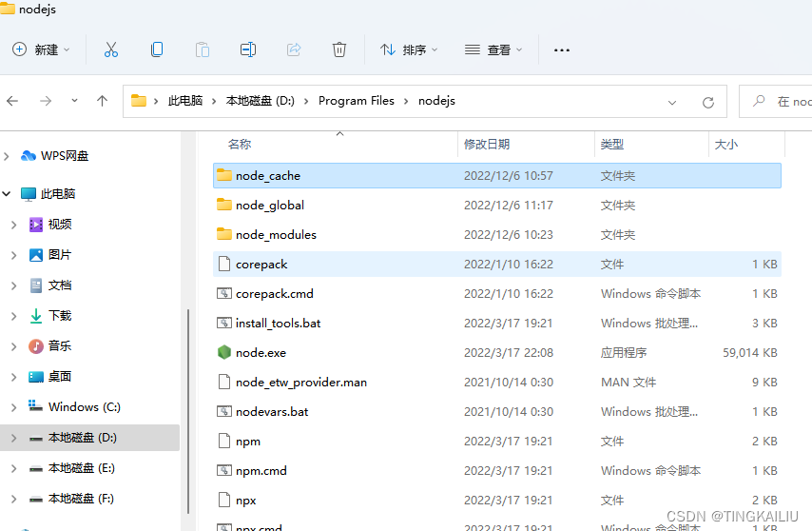The width and height of the screenshot is (812, 531).
Task: Select 图片 in the navigation pane
Action: coord(60,254)
